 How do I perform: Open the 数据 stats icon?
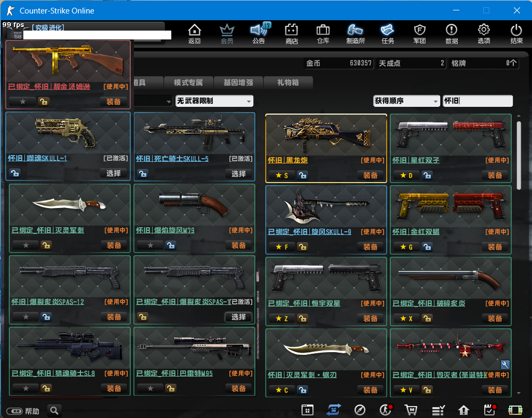click(452, 34)
